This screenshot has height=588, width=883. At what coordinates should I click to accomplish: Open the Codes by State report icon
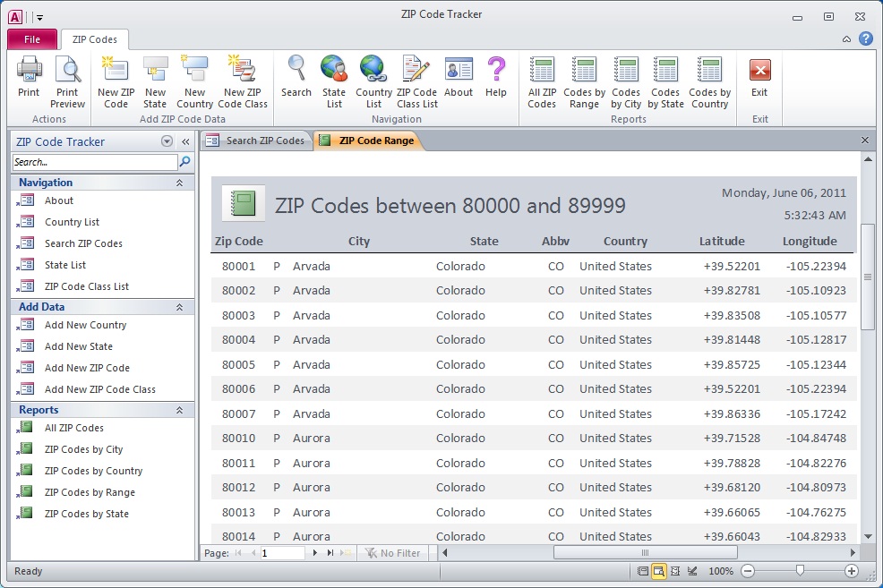click(x=665, y=69)
